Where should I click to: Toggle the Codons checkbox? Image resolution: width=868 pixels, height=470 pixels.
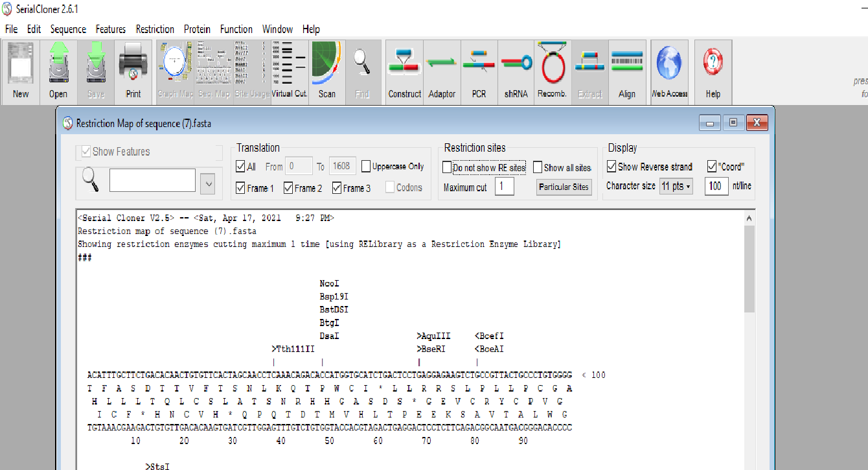[x=390, y=188]
